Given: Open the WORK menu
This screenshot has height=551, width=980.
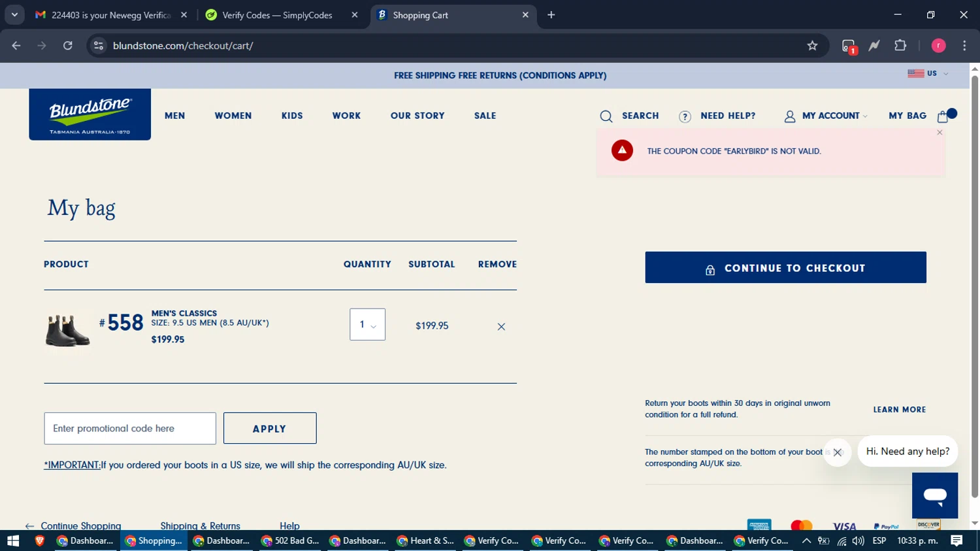Looking at the screenshot, I should 346,116.
